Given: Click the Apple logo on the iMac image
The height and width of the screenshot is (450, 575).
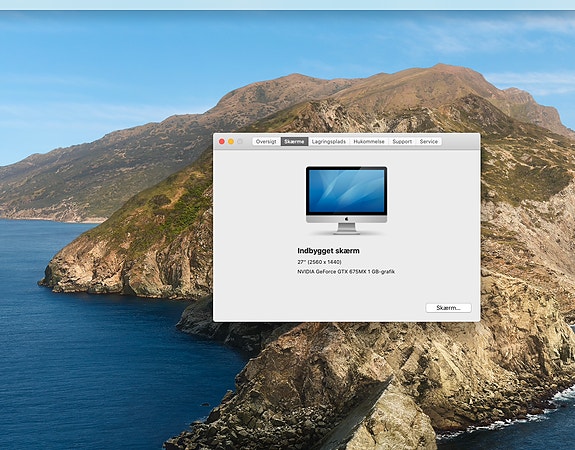Looking at the screenshot, I should point(347,219).
